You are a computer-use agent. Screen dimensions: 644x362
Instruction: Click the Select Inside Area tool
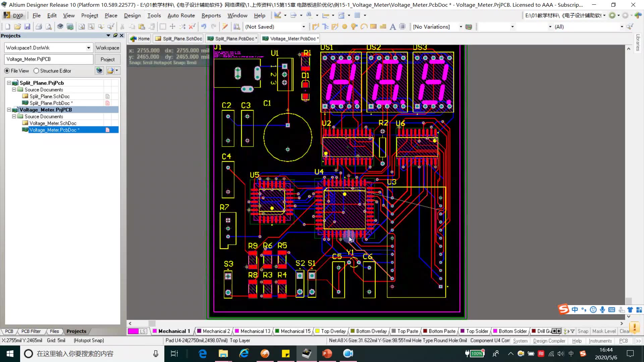[x=163, y=27]
